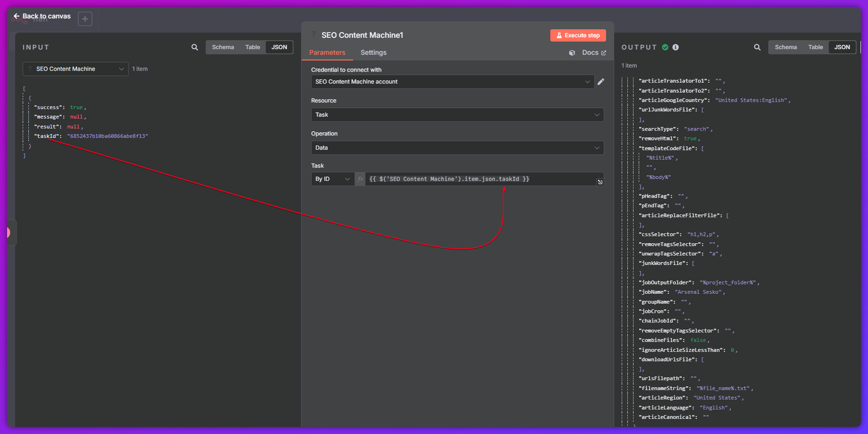The height and width of the screenshot is (434, 868).
Task: Show output data as Schema
Action: (x=786, y=47)
